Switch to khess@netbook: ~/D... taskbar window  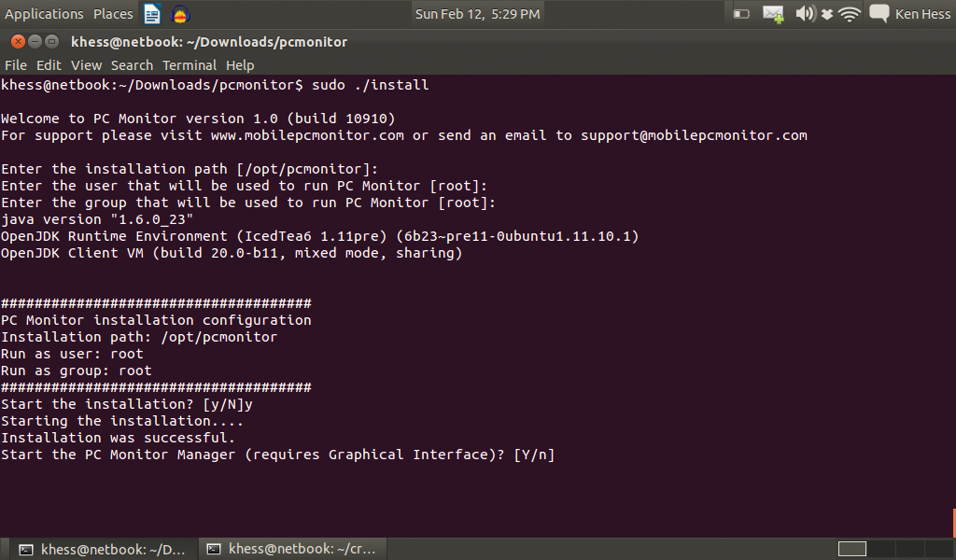(x=103, y=549)
